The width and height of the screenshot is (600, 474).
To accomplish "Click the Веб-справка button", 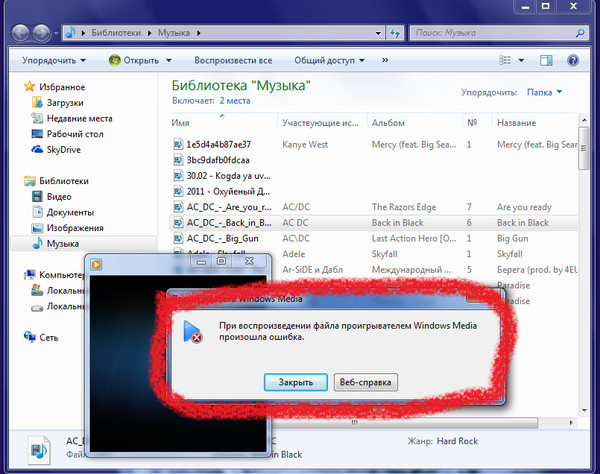I will (x=365, y=382).
